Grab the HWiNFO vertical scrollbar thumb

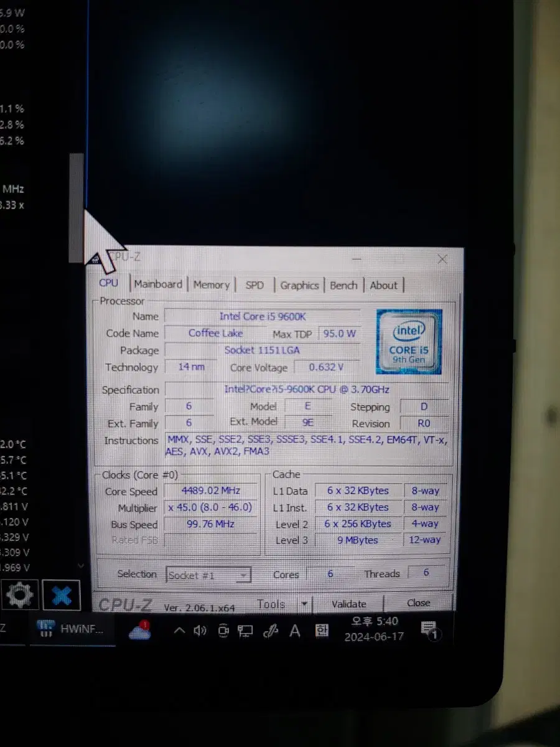pos(76,208)
